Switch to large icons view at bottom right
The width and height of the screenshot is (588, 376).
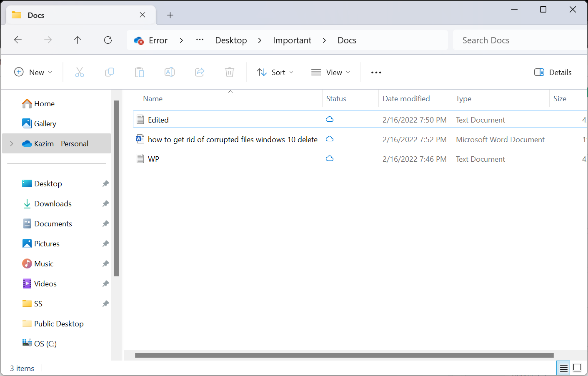coord(577,368)
